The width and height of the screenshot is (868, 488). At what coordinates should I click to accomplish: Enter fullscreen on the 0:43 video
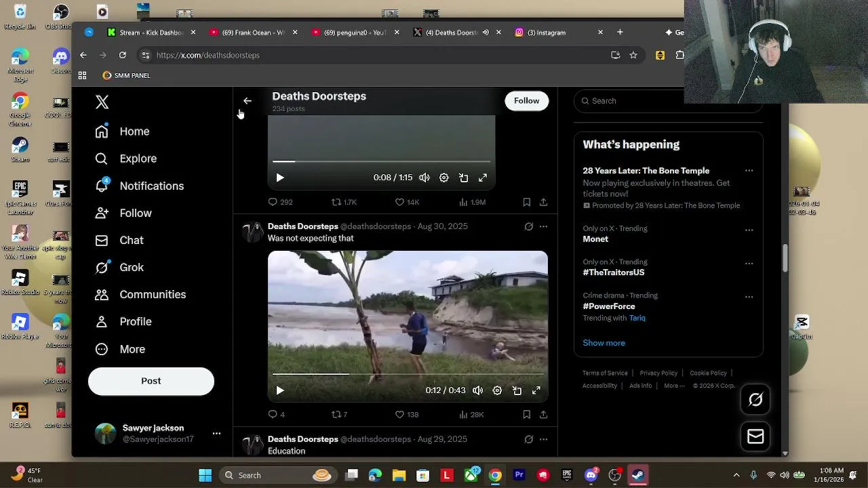click(536, 390)
